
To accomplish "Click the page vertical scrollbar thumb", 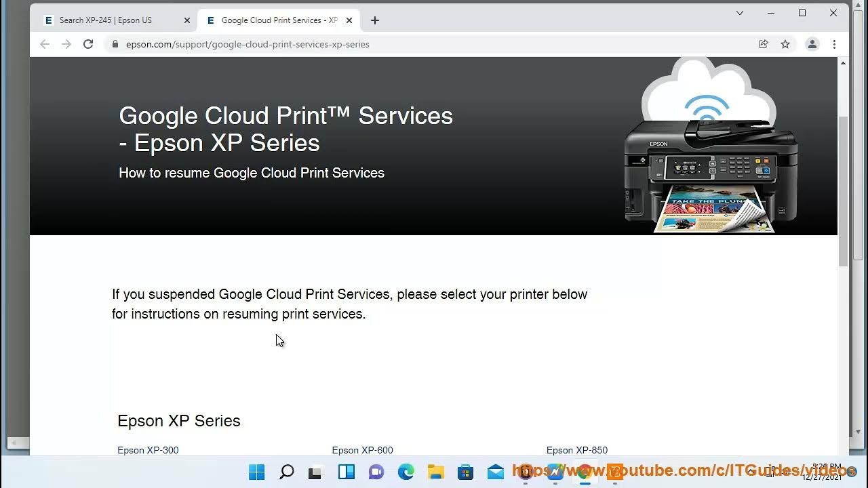I will tap(843, 190).
